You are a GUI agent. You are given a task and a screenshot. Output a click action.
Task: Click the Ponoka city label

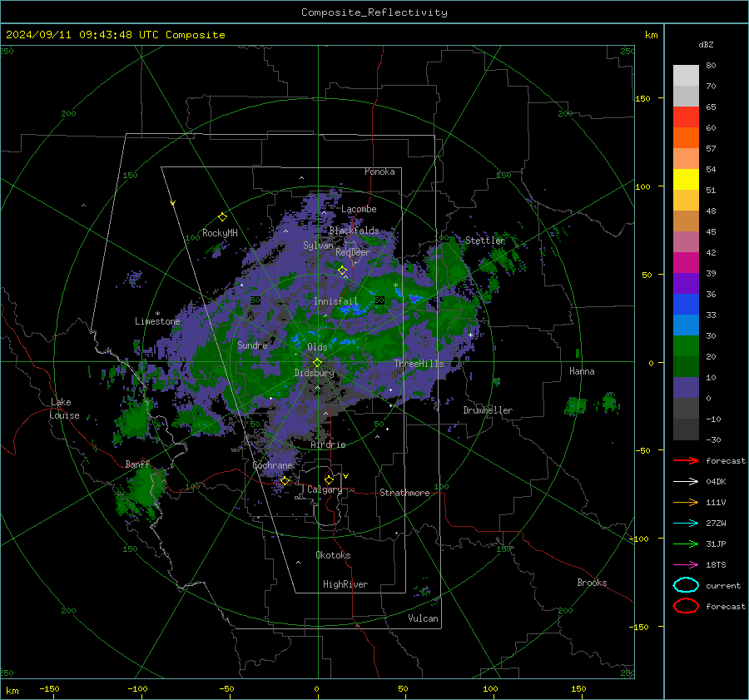[x=379, y=171]
